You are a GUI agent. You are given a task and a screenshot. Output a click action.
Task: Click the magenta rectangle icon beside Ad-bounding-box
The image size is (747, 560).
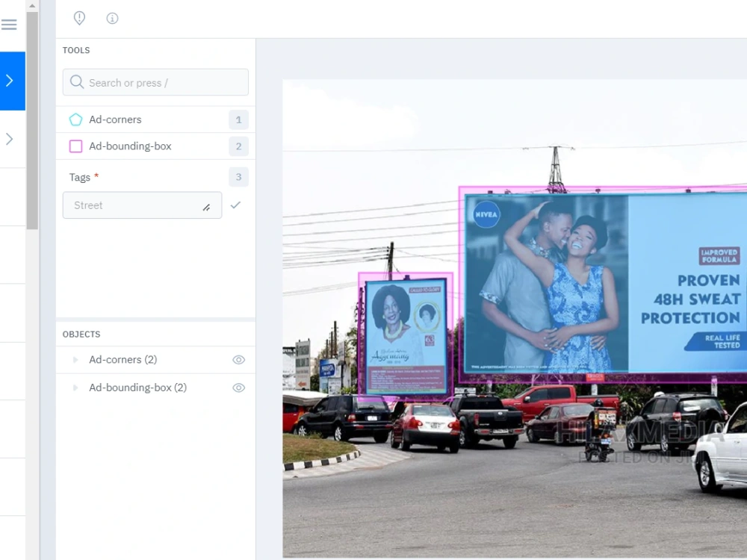pos(75,146)
